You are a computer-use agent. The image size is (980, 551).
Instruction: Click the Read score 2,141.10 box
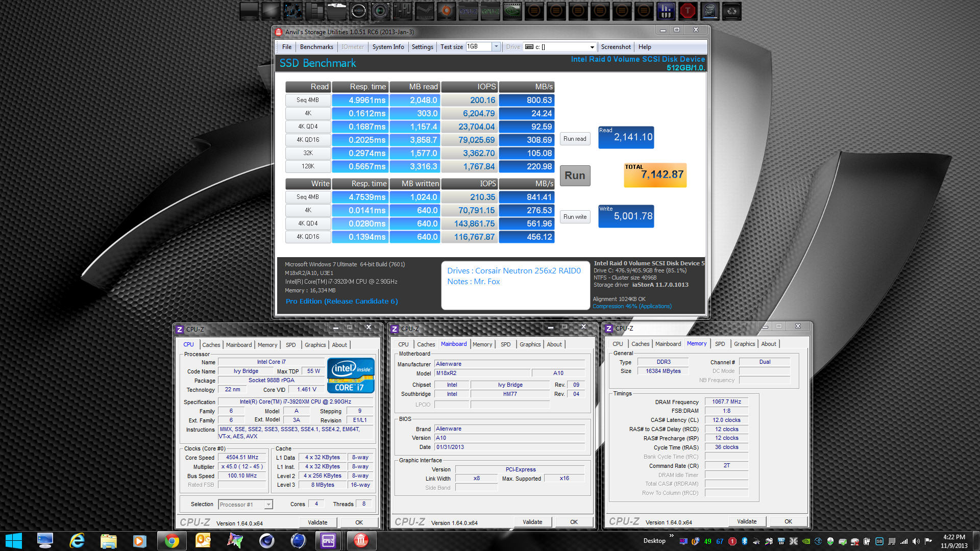(626, 137)
